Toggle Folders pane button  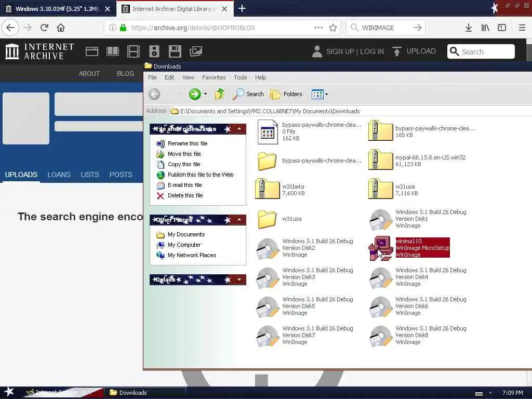pyautogui.click(x=286, y=94)
